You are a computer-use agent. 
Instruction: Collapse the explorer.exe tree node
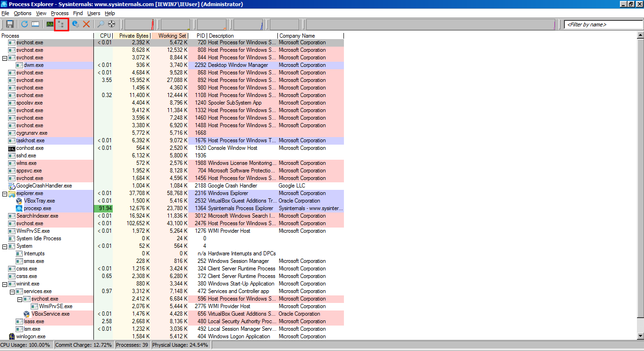click(x=5, y=194)
